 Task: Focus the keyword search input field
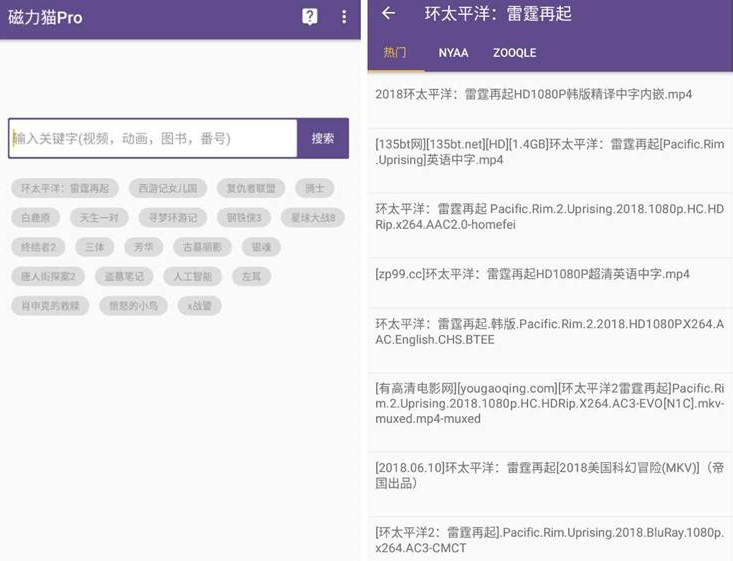(x=152, y=138)
